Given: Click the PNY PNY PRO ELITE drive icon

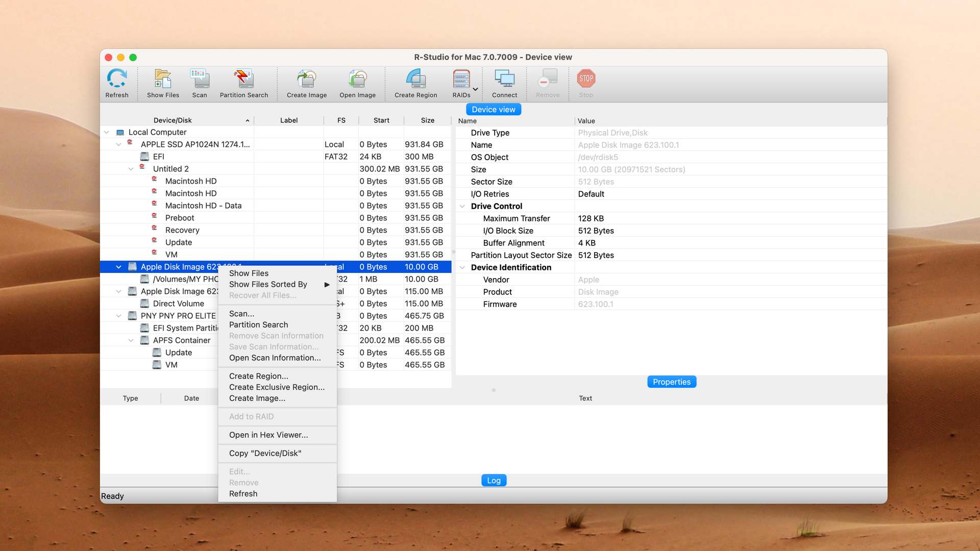Looking at the screenshot, I should (x=132, y=316).
